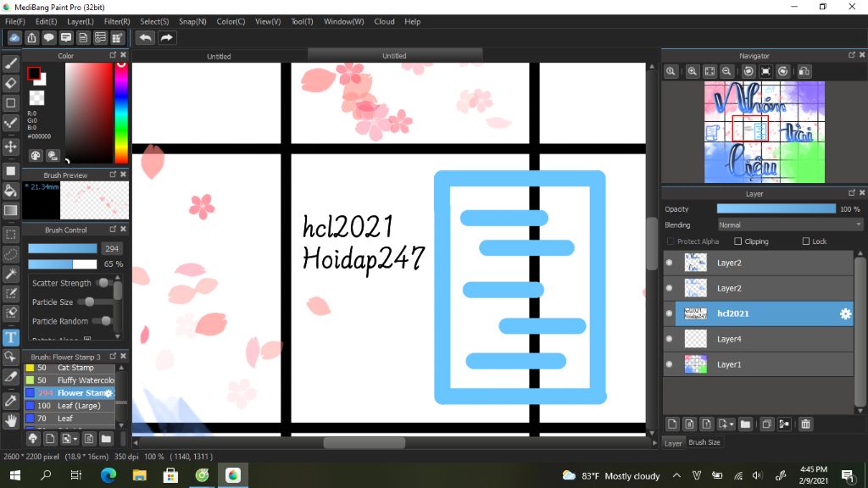
Task: Select the Eyedropper tool
Action: tap(10, 401)
